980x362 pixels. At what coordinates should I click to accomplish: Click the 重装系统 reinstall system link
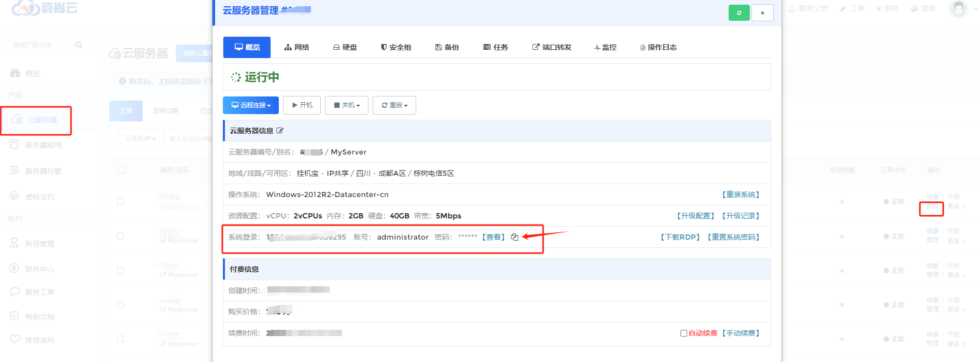click(x=741, y=194)
